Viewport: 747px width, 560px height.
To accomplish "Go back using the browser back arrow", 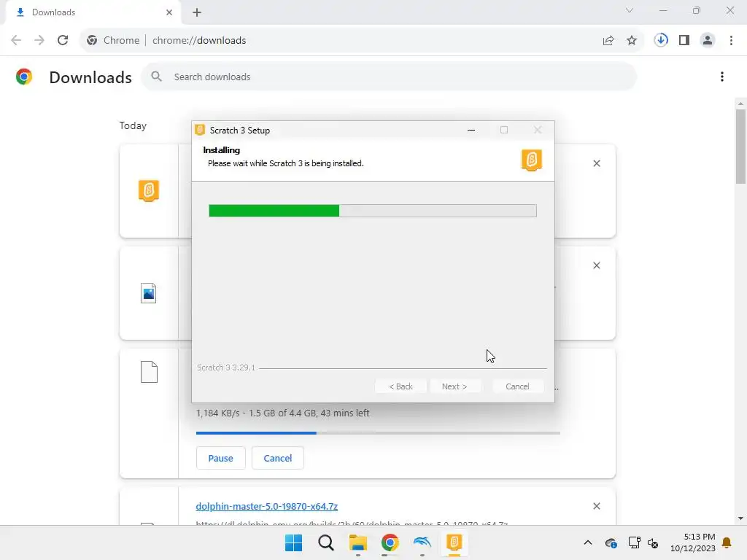I will (16, 40).
